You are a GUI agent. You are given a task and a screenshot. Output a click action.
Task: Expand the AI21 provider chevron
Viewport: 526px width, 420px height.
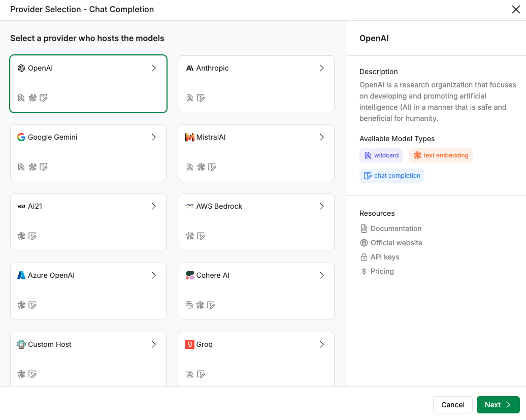[154, 206]
